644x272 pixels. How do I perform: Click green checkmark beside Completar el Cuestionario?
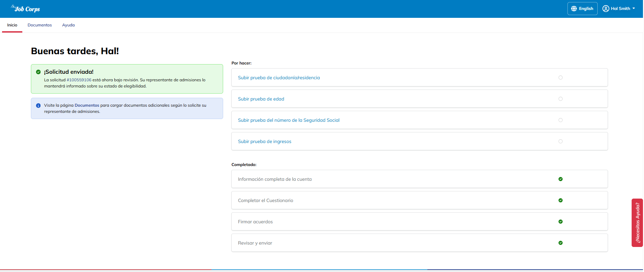[x=560, y=200]
